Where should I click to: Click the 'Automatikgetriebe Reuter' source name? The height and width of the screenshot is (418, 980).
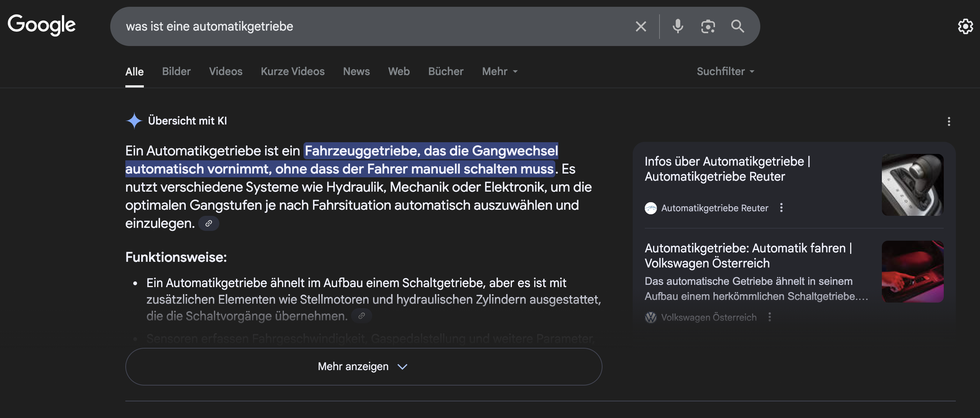click(x=715, y=208)
